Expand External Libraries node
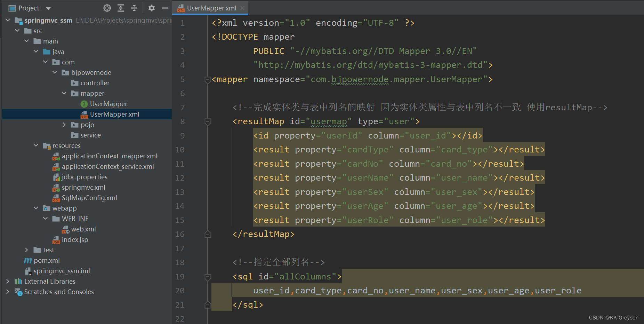The height and width of the screenshot is (324, 644). tap(8, 281)
